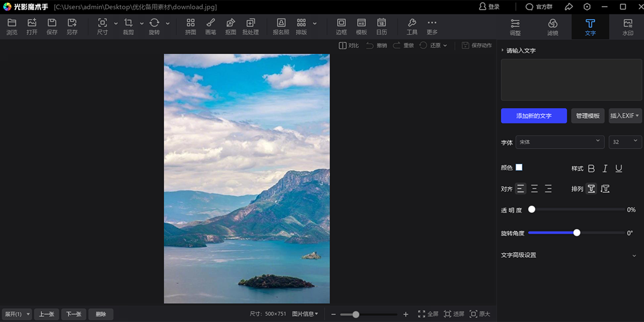The height and width of the screenshot is (322, 644).
Task: Open the 报名照 ID photo tool
Action: [x=281, y=26]
